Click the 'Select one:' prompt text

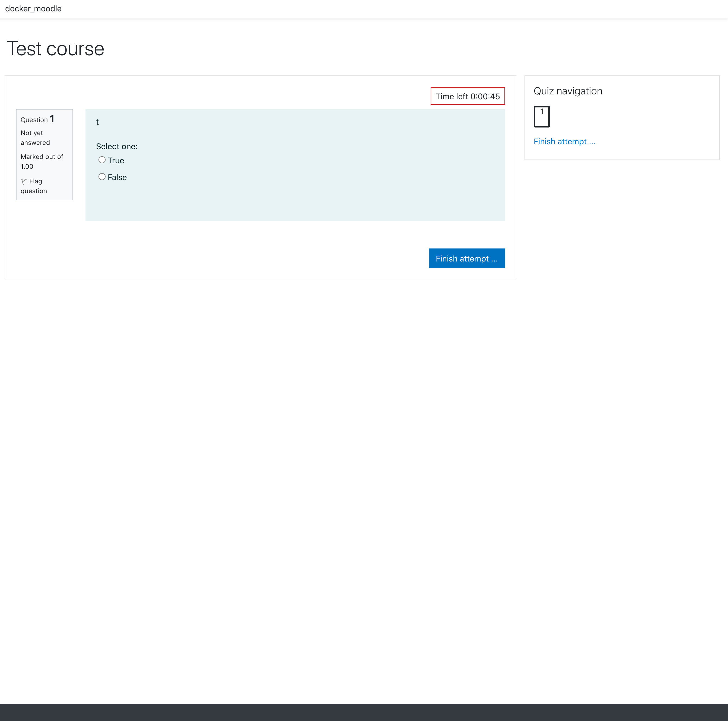pyautogui.click(x=117, y=146)
